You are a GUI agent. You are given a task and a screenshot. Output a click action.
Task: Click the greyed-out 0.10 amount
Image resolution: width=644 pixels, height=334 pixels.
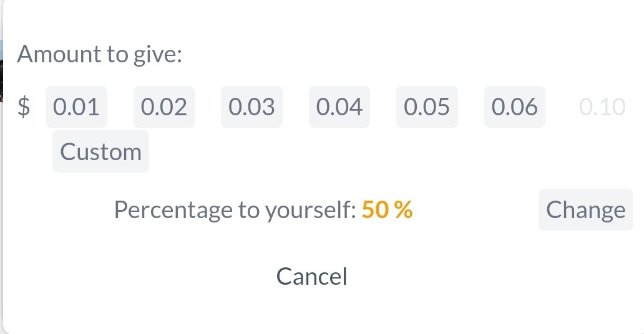tap(602, 107)
